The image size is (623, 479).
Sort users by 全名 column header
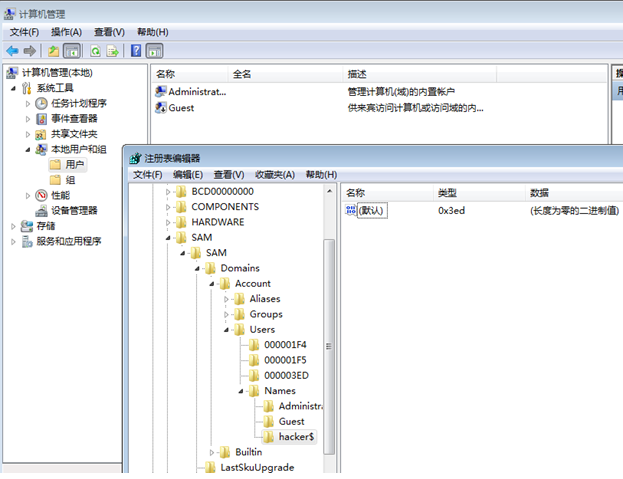click(285, 74)
